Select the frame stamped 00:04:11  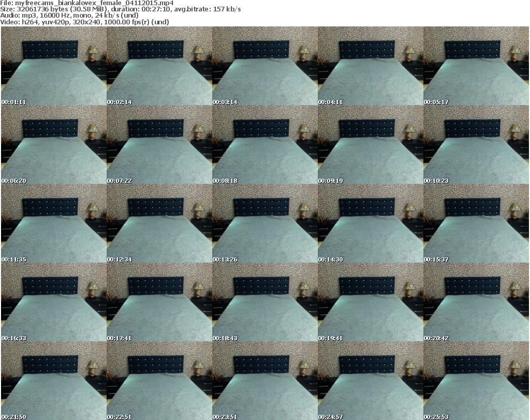[x=371, y=66]
